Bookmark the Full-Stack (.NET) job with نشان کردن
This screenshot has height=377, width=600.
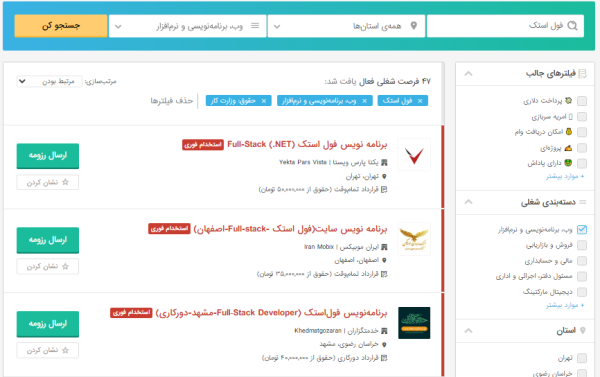coord(48,182)
